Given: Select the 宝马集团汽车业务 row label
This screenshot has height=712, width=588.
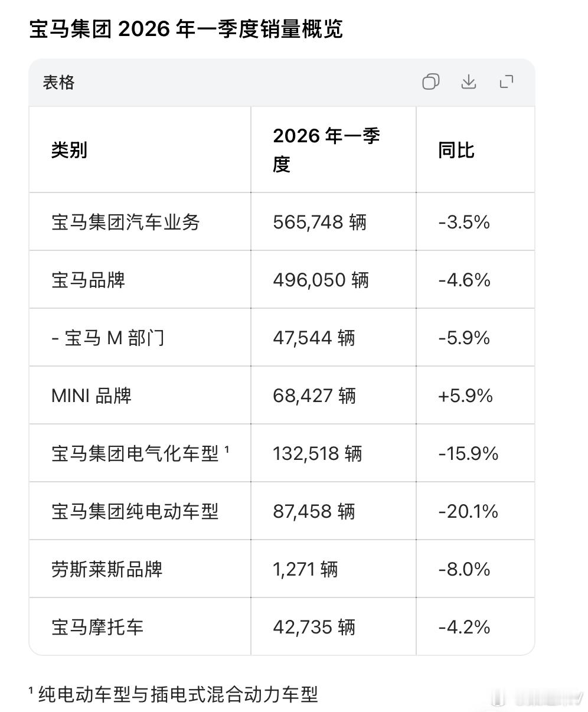Looking at the screenshot, I should 125,223.
